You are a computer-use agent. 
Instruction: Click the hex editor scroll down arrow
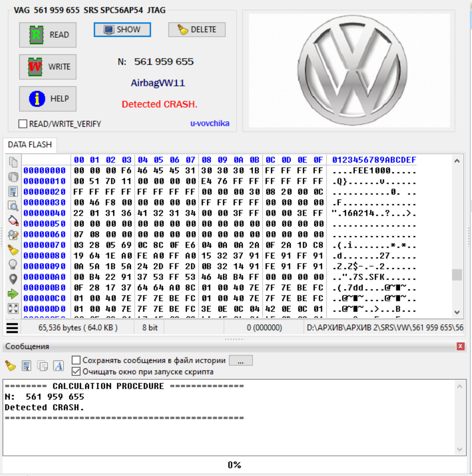(457, 313)
